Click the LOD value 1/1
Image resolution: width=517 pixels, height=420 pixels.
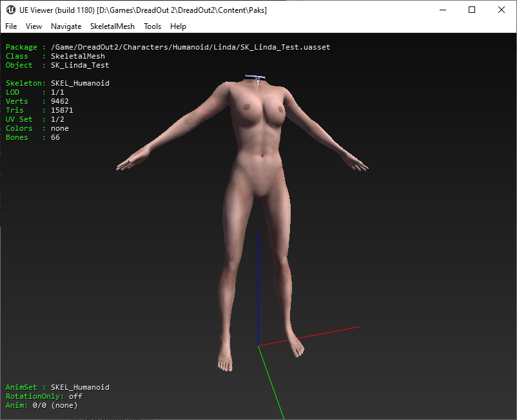pos(57,92)
